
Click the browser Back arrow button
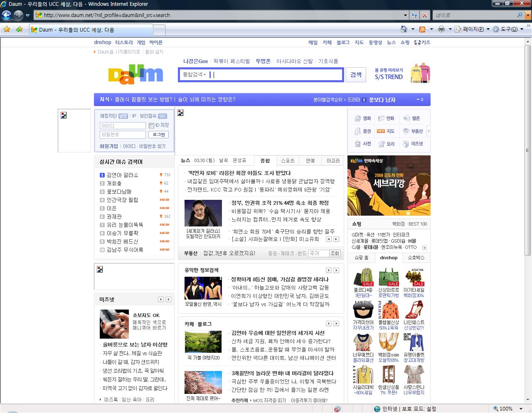point(6,15)
